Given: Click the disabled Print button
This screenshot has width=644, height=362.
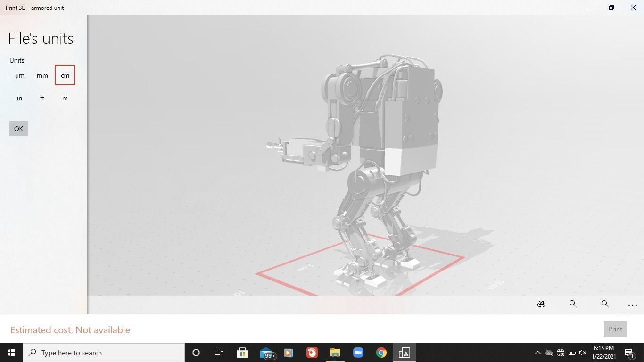Looking at the screenshot, I should point(615,329).
